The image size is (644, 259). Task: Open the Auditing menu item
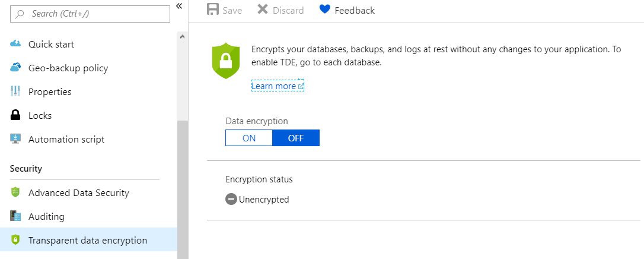46,216
